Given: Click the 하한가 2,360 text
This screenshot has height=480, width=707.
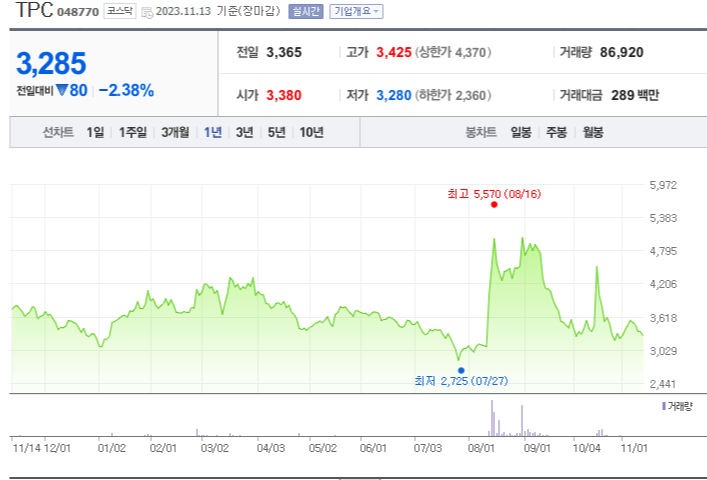Looking at the screenshot, I should 453,95.
